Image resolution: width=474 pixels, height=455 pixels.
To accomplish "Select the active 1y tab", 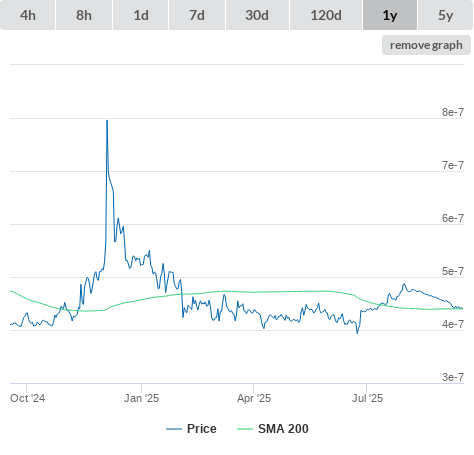I will click(x=390, y=15).
